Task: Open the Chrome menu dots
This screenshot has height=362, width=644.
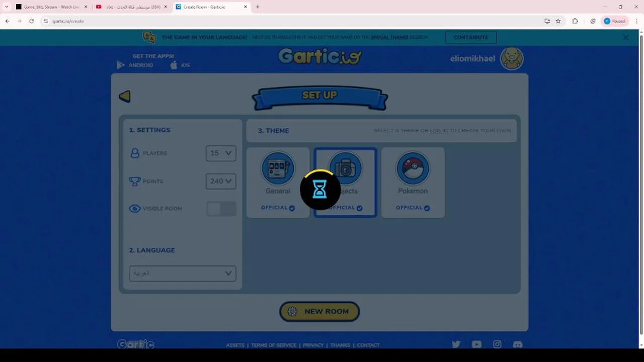Action: point(635,21)
